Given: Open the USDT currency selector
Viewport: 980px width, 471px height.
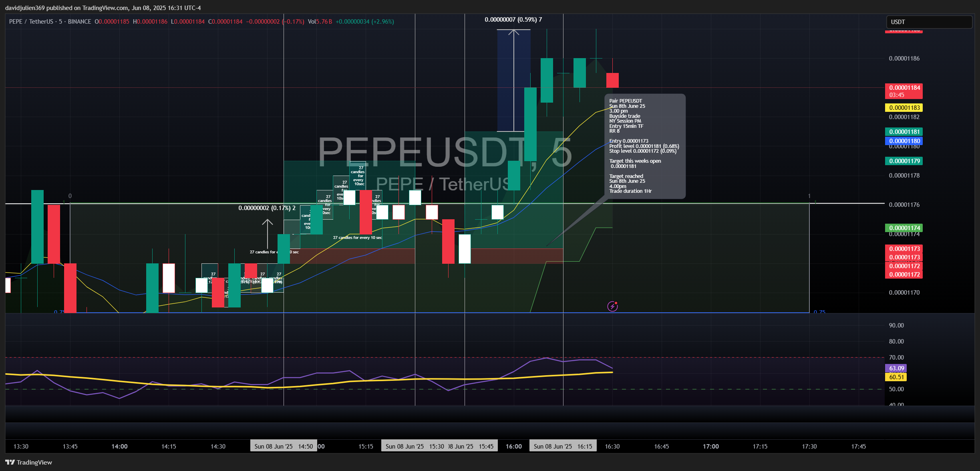Looking at the screenshot, I should (929, 22).
